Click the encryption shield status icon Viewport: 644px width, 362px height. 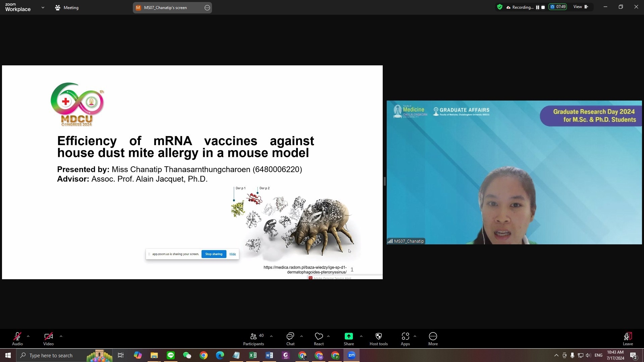[500, 7]
